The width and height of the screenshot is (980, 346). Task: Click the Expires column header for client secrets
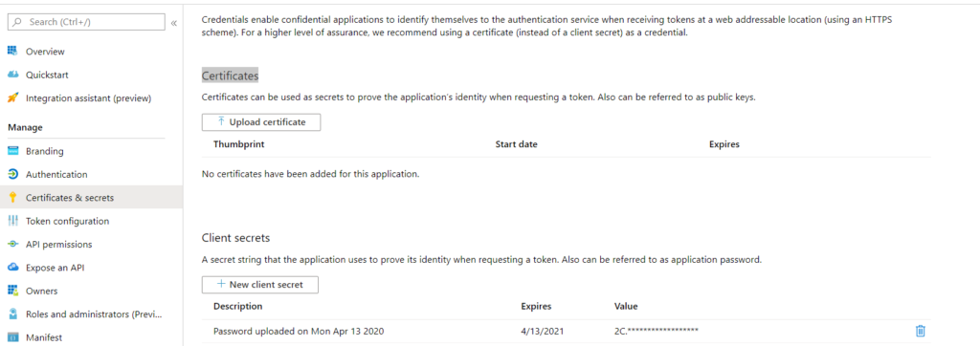point(536,307)
